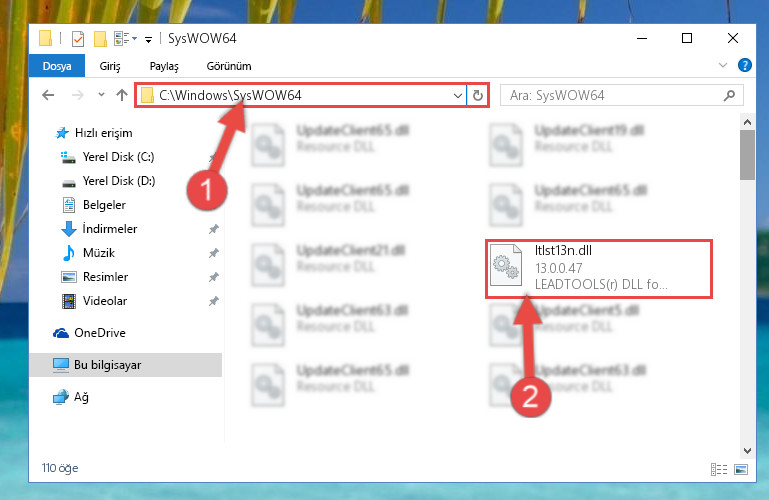Screen dimensions: 769x500
Task: Select Bu bilgisayar in navigation pane
Action: tap(126, 365)
